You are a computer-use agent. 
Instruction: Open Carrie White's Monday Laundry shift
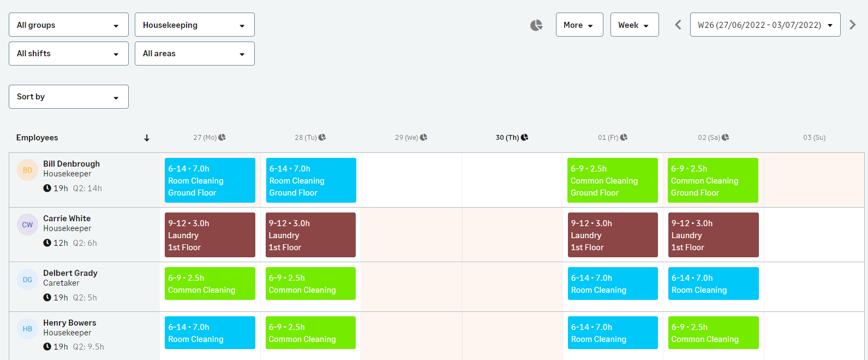coord(210,235)
